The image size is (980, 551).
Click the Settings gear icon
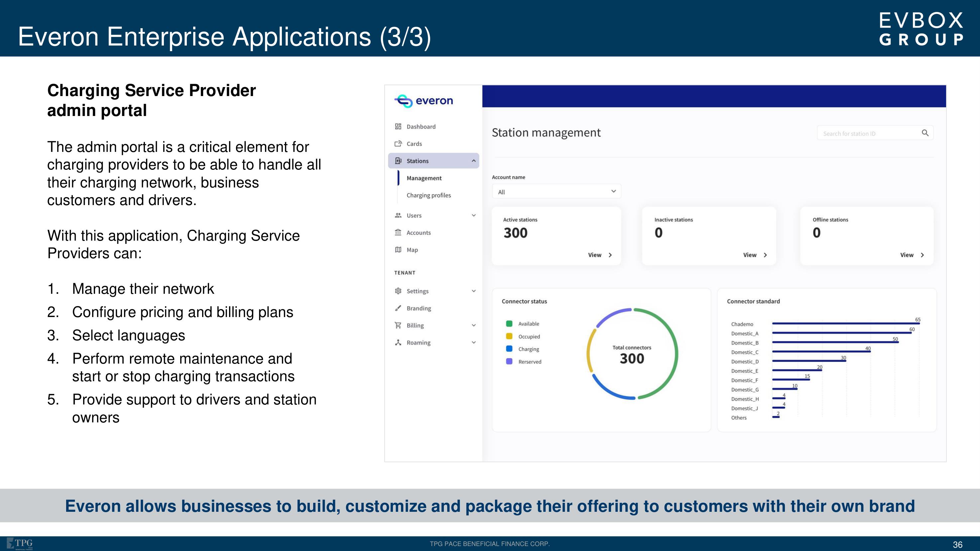[398, 291]
